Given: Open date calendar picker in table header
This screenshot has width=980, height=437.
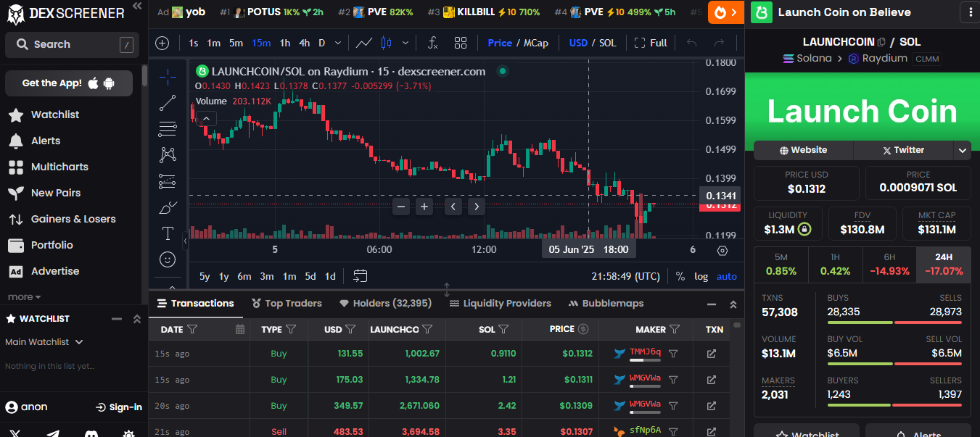Looking at the screenshot, I should (x=240, y=329).
